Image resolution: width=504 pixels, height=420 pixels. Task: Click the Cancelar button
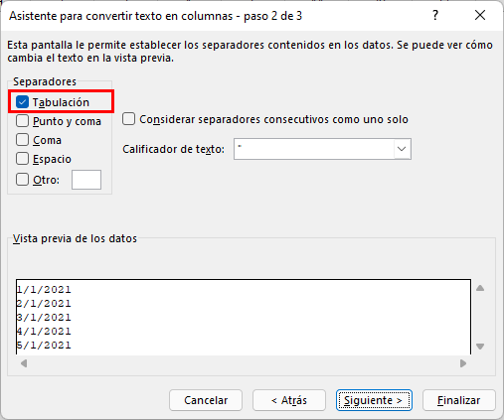tap(206, 400)
